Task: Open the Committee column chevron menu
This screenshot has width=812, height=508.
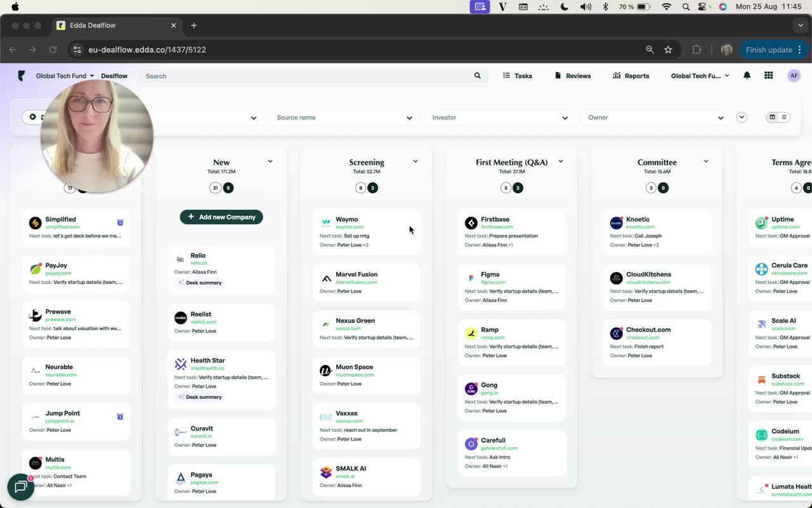Action: click(706, 161)
